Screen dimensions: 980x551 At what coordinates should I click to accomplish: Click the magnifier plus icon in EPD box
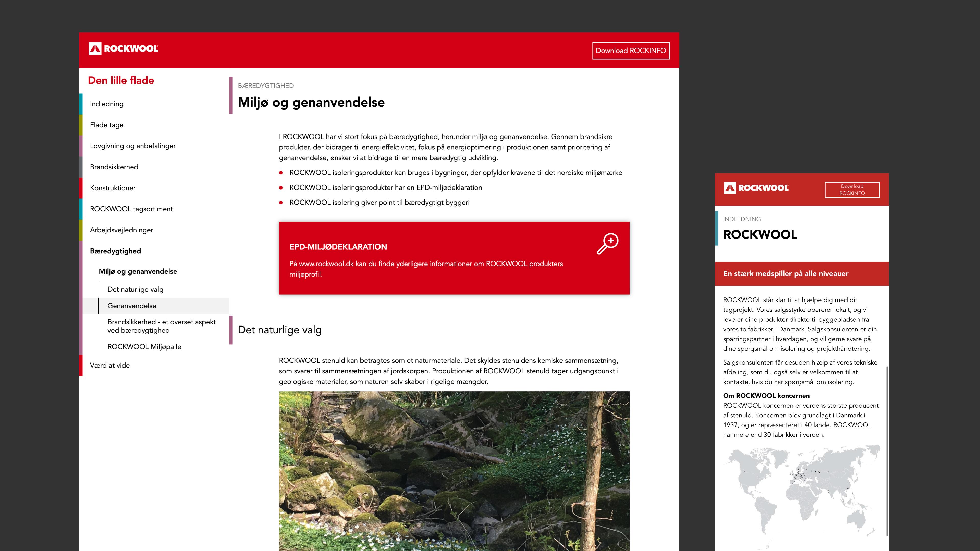608,243
